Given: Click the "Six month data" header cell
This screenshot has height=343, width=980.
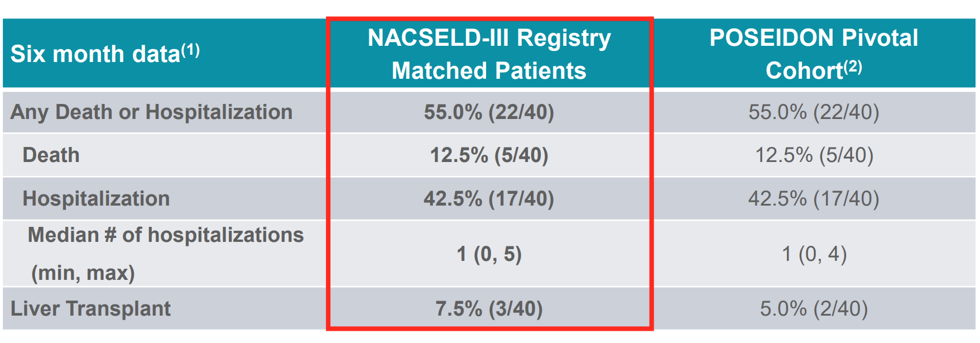Looking at the screenshot, I should (x=95, y=55).
